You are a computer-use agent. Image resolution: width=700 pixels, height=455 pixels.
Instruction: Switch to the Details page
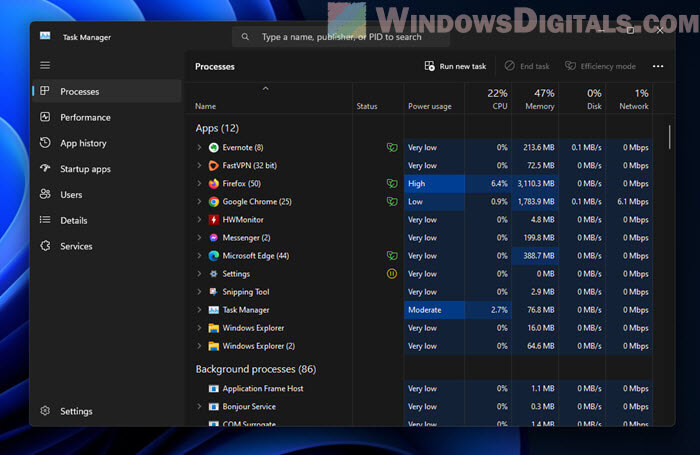tap(107, 221)
